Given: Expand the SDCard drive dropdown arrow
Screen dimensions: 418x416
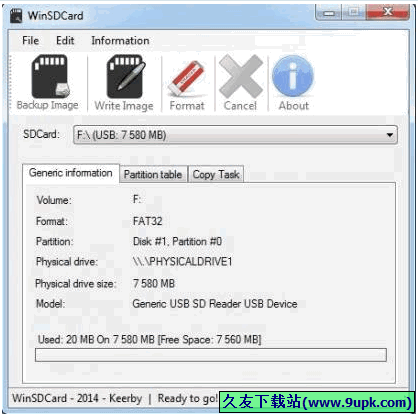Looking at the screenshot, I should click(x=389, y=135).
